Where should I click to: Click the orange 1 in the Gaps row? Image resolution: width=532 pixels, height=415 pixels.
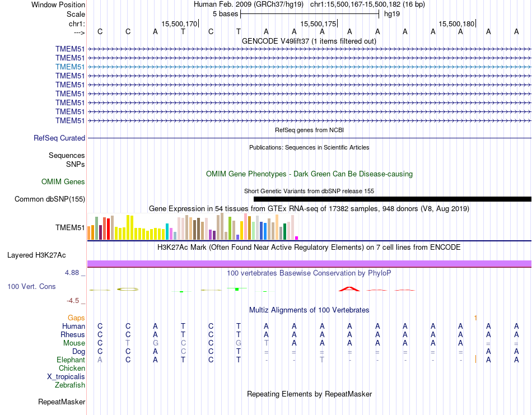(475, 318)
